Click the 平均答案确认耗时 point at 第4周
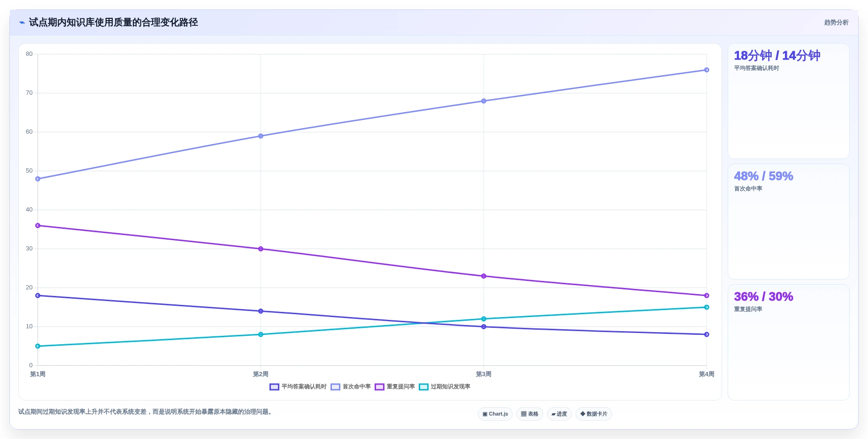Image resolution: width=868 pixels, height=439 pixels. 707,334
